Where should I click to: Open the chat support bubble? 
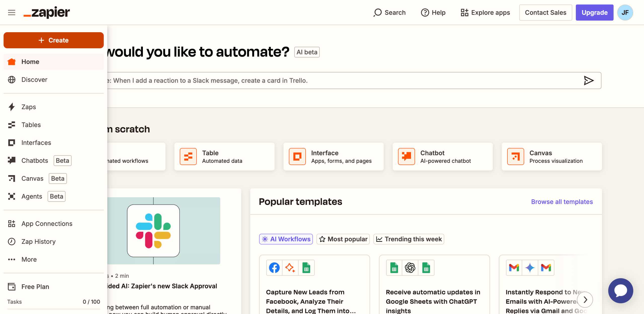pos(621,291)
